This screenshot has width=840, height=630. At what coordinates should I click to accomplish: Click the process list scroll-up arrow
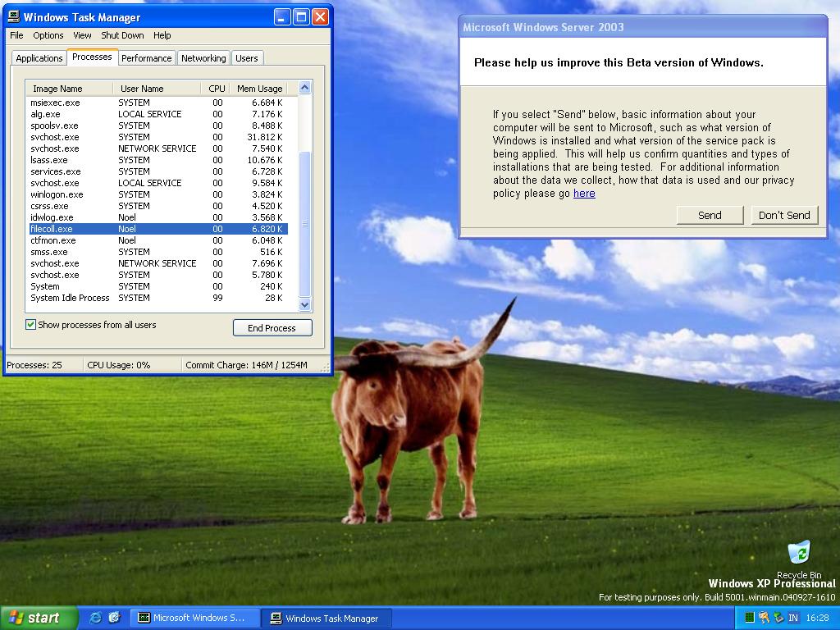(x=305, y=87)
